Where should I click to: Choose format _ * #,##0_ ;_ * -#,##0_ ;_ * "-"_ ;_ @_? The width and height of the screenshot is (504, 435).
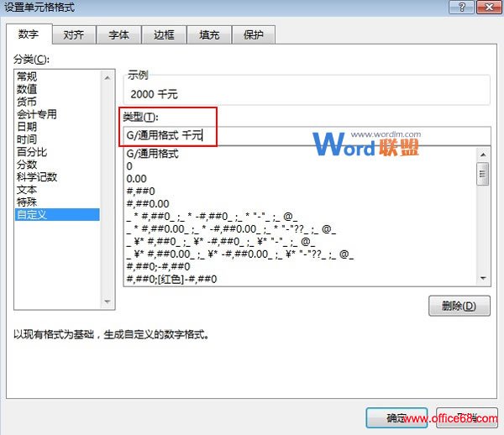(x=300, y=217)
